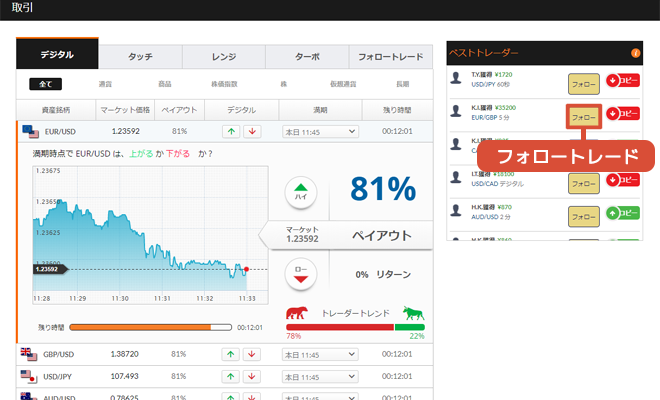Click the 上がる green link text
This screenshot has height=400, width=660.
(x=141, y=154)
